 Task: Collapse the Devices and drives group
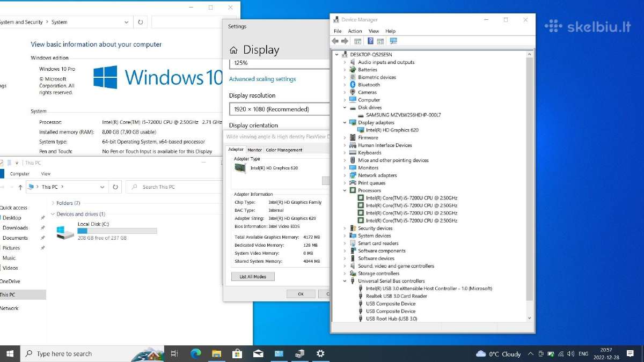(53, 214)
